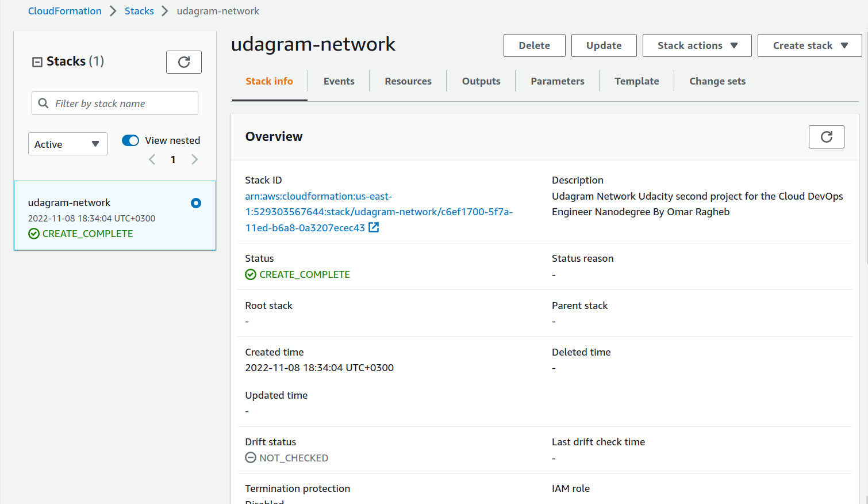Image resolution: width=868 pixels, height=504 pixels.
Task: View the Parameters tab
Action: coord(558,81)
